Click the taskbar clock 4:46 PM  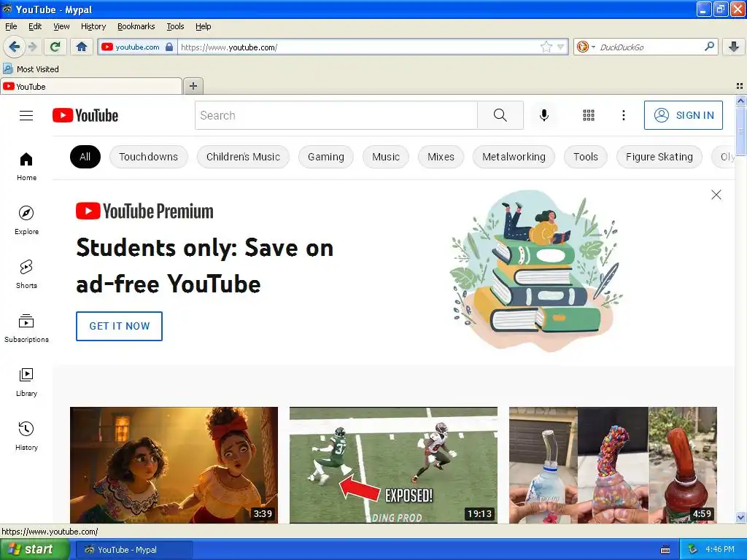click(720, 550)
